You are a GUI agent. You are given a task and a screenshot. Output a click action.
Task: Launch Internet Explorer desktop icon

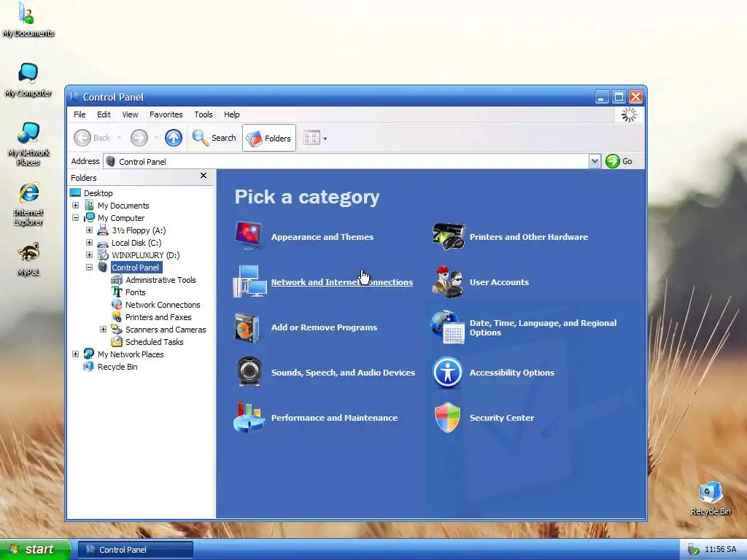[28, 204]
